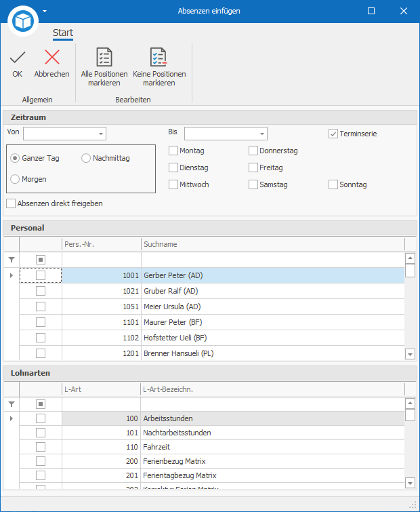Open the Bis date dropdown
Image resolution: width=420 pixels, height=512 pixels.
[262, 134]
